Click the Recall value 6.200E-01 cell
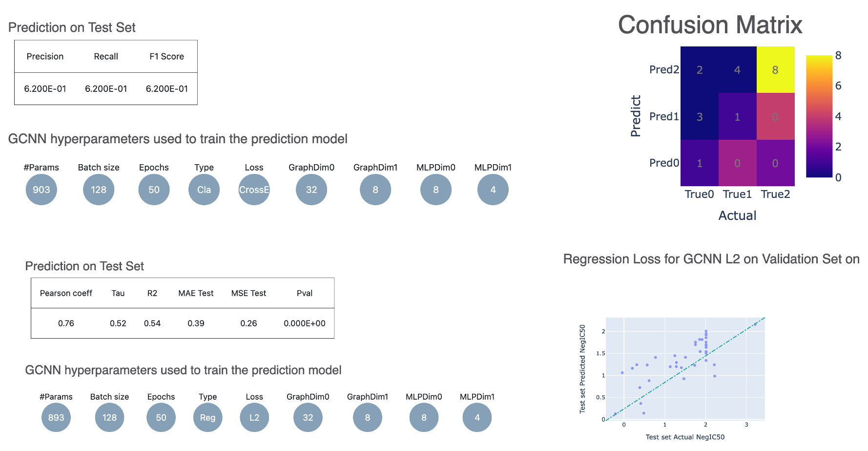Viewport: 868px width, 451px height. pyautogui.click(x=106, y=89)
